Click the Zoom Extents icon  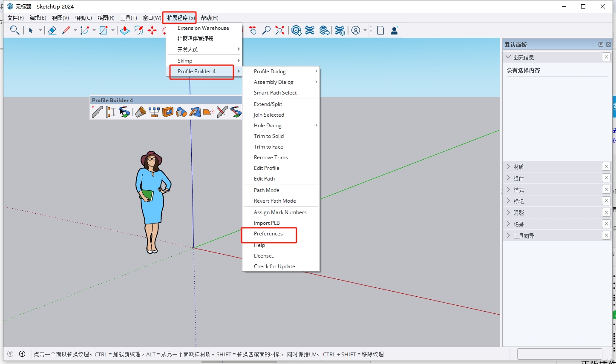coord(280,30)
